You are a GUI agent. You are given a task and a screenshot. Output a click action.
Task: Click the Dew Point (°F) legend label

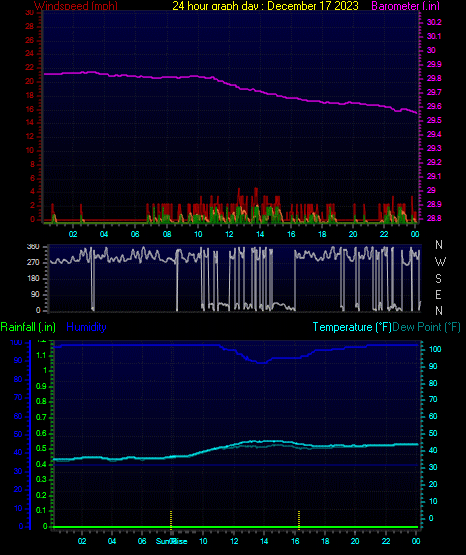[x=426, y=327]
